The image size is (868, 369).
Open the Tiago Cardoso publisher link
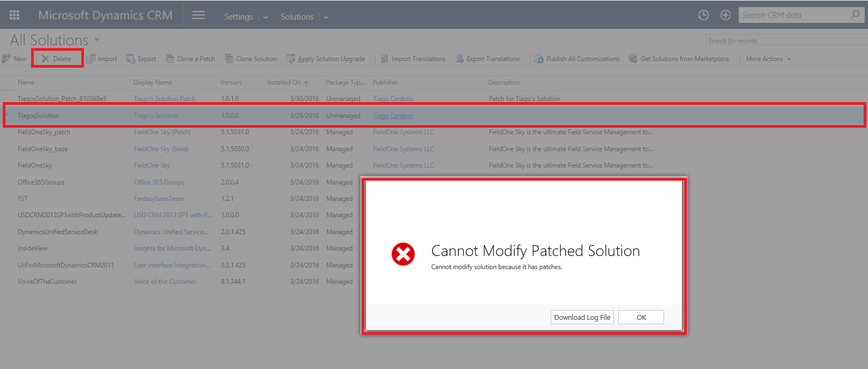click(393, 116)
